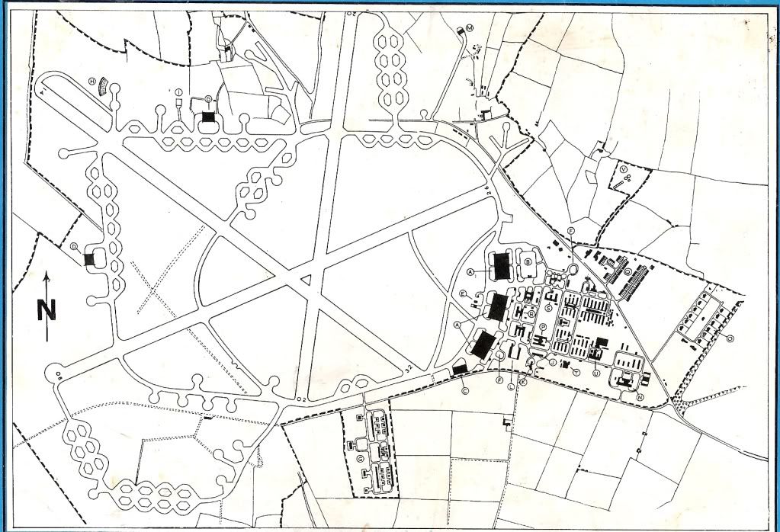
Task: Expand the circled G marker in the lower site
Action: click(x=360, y=459)
